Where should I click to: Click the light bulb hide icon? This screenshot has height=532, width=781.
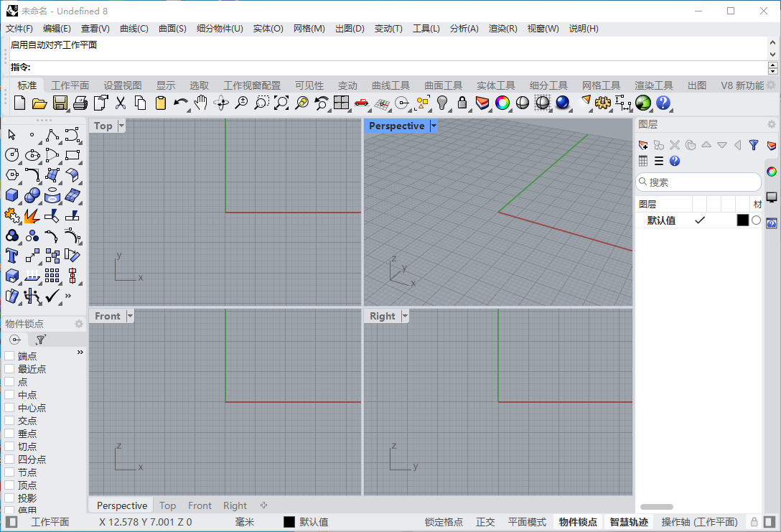tap(441, 103)
